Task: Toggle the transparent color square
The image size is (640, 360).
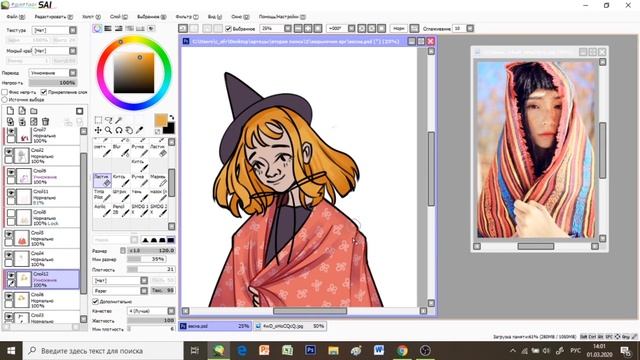Action: (158, 131)
